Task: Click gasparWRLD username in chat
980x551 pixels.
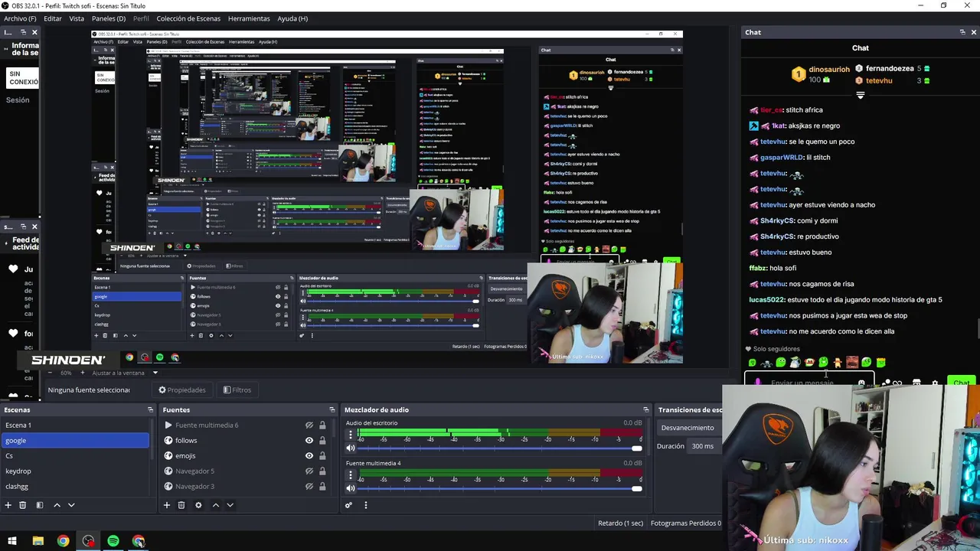Action: coord(782,158)
